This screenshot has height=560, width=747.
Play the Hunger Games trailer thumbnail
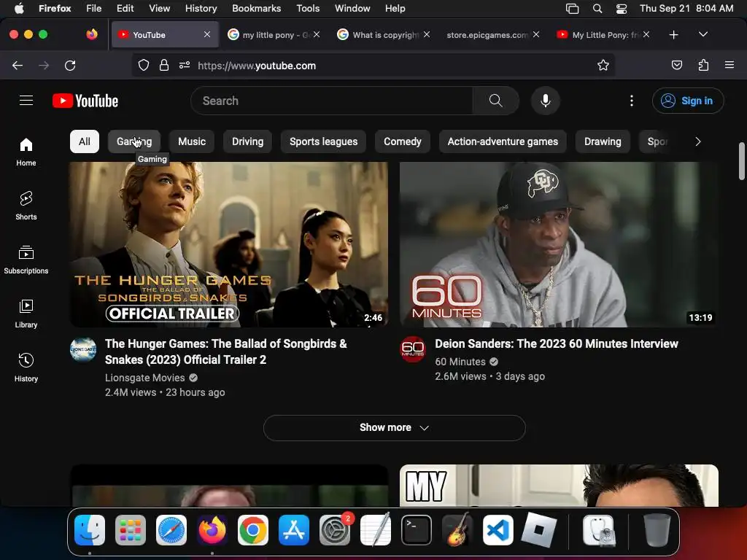point(229,244)
